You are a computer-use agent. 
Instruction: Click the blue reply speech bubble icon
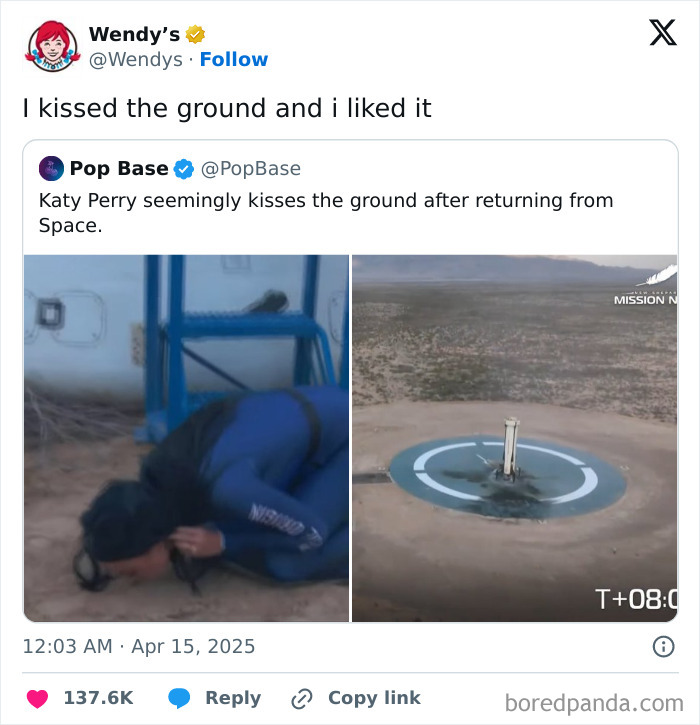(179, 698)
